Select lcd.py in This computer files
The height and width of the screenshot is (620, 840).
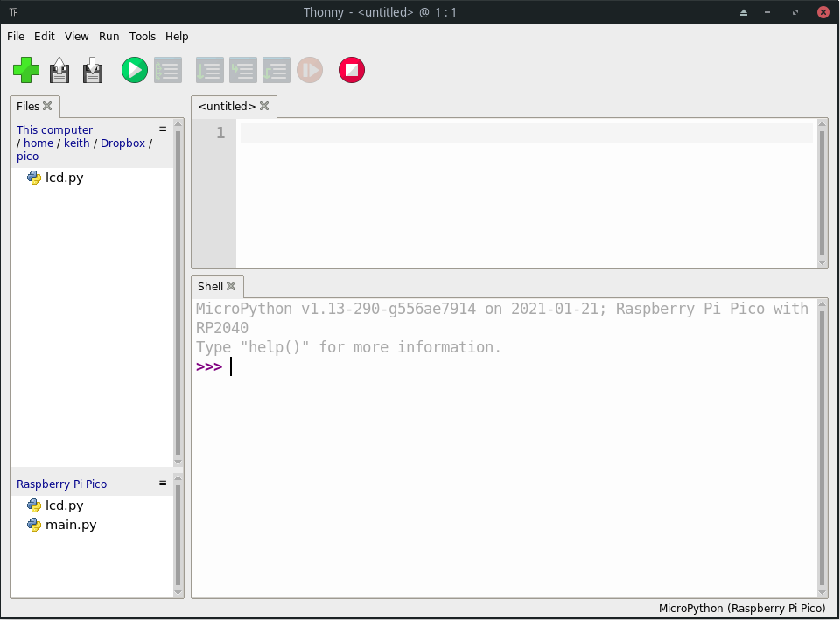64,178
